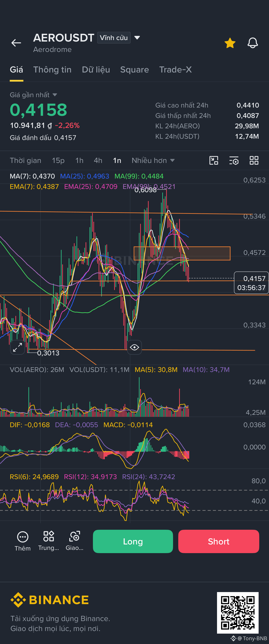Screen dimensions: 269x644
Task: Select the Thời gian chart interval
Action: coord(26,160)
